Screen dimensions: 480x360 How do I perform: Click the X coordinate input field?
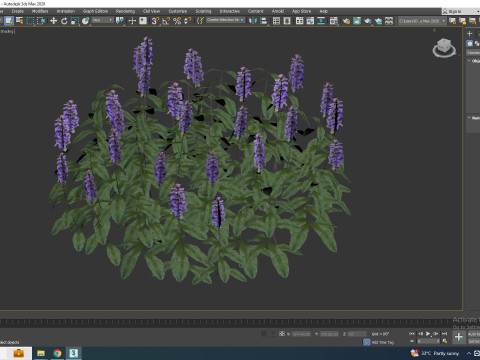coord(301,334)
